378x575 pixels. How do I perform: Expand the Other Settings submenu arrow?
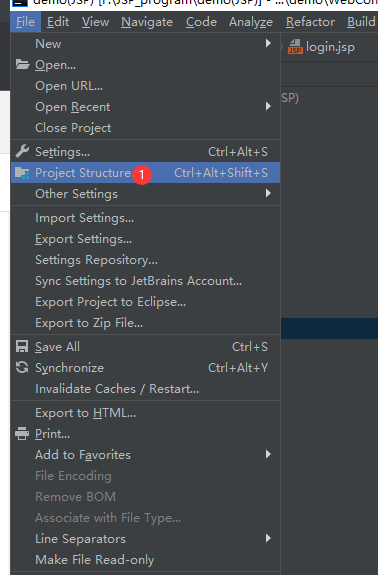point(268,193)
